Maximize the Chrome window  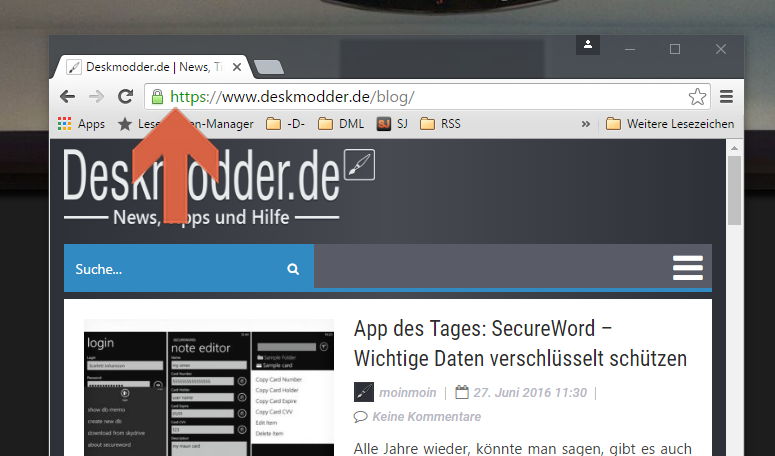click(675, 49)
